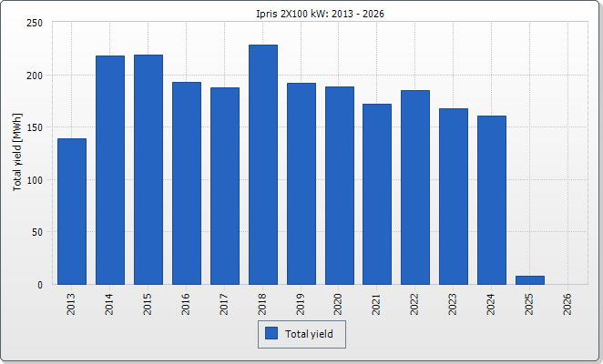Click the 2017 bar
The height and width of the screenshot is (364, 603).
225,186
